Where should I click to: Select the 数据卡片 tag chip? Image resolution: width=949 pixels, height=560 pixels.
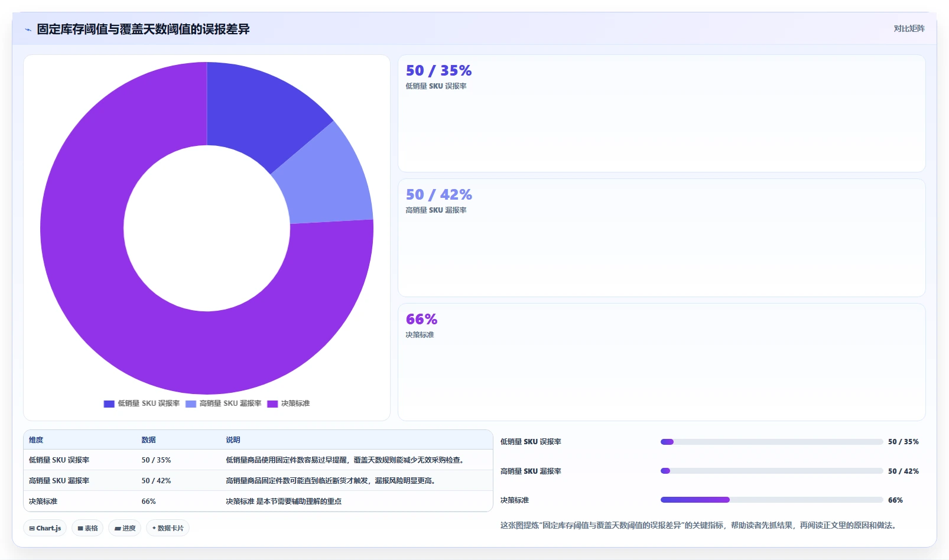168,528
